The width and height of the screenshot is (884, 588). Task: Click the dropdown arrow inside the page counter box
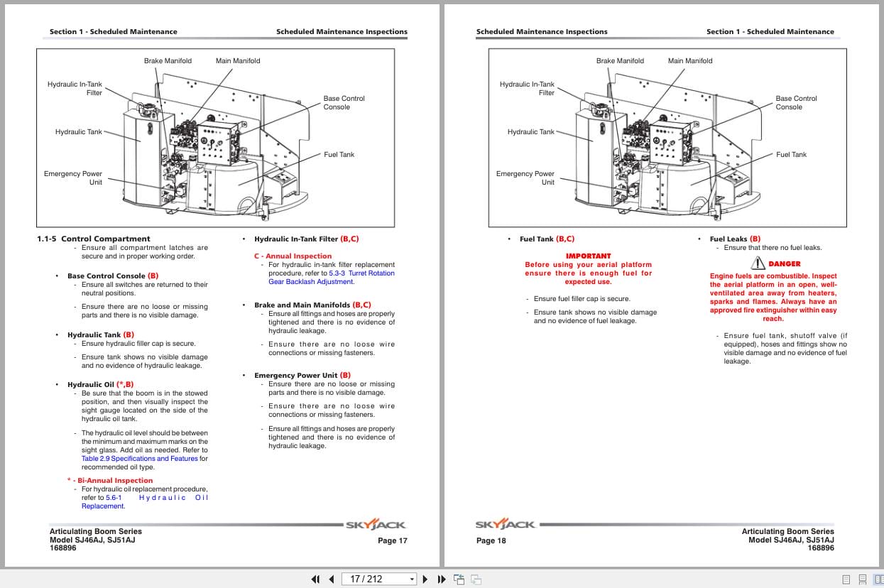410,579
